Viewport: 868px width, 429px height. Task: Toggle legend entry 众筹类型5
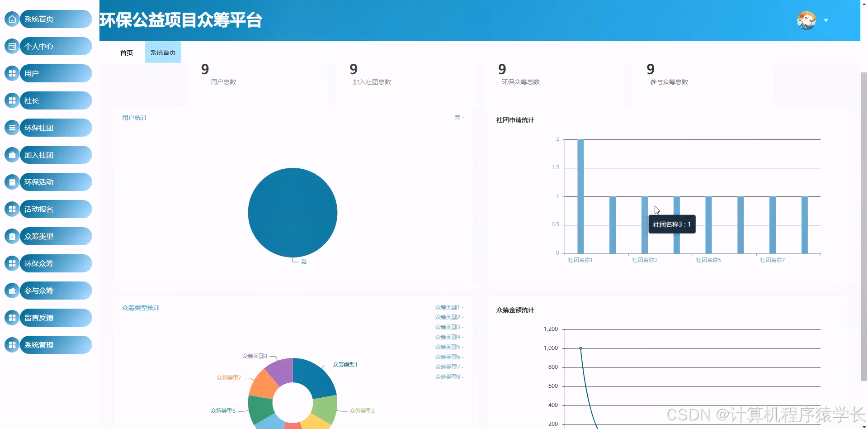[449, 347]
